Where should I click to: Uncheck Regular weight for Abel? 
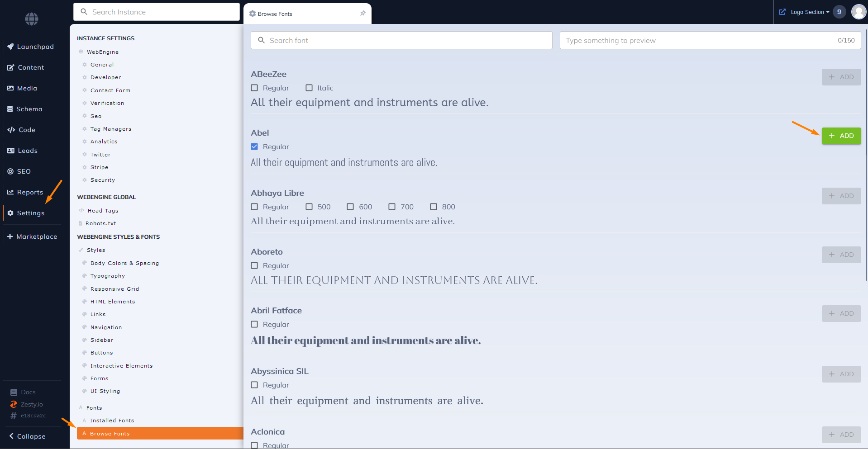click(x=254, y=147)
